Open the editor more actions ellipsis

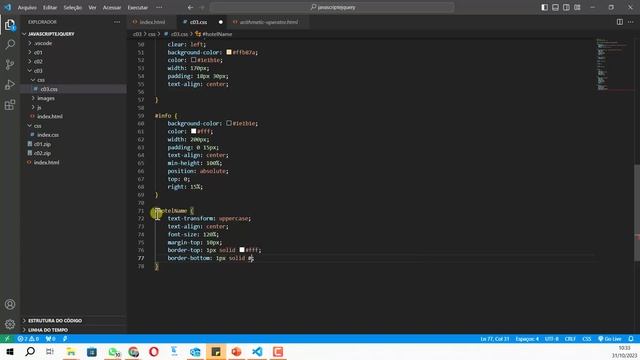[631, 22]
